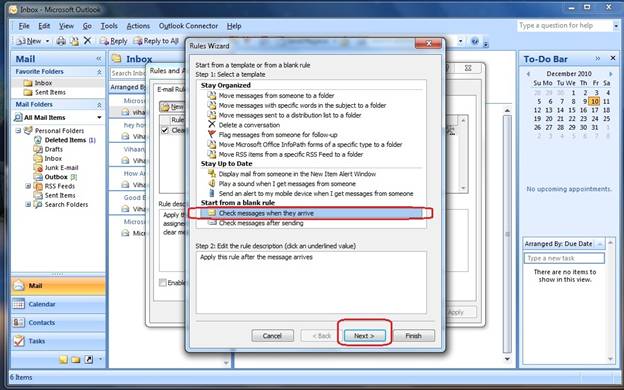Open the Tasks navigation icon
The image size is (624, 390).
[x=18, y=341]
